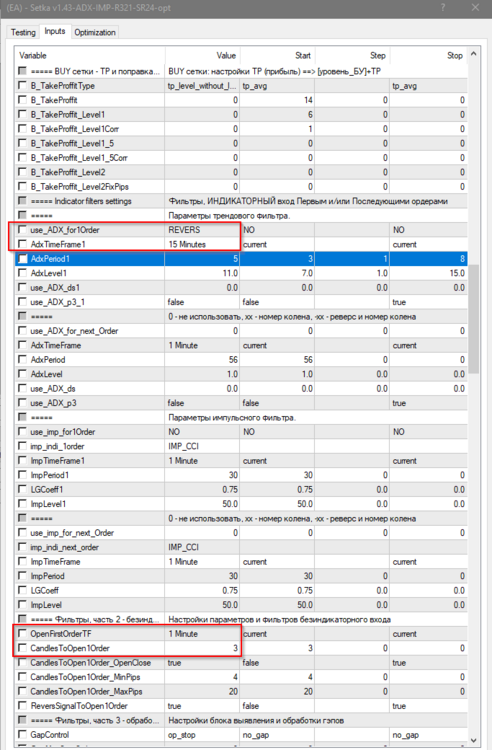Edit AdxPeriod1 start value 3
This screenshot has width=492, height=750.
tap(277, 259)
